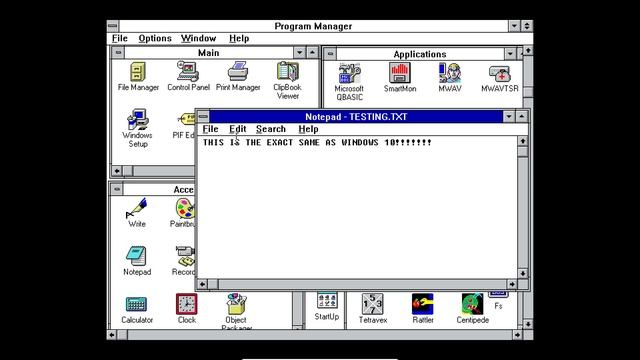Launch the Rattler game
This screenshot has width=640, height=360.
[x=423, y=309]
